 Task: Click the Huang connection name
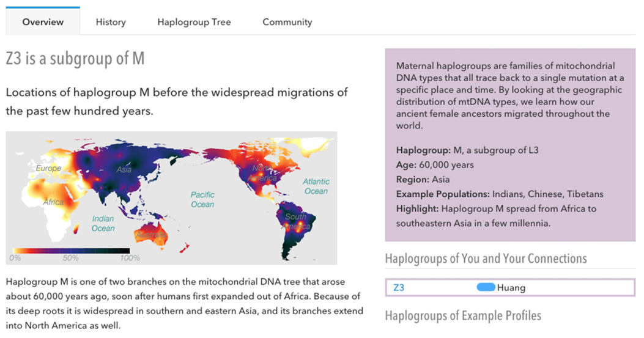(x=511, y=287)
